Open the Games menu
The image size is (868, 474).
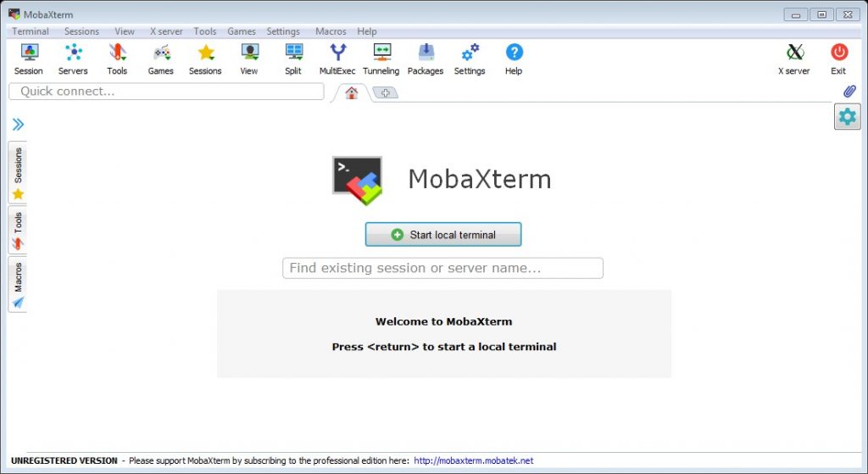[x=242, y=31]
